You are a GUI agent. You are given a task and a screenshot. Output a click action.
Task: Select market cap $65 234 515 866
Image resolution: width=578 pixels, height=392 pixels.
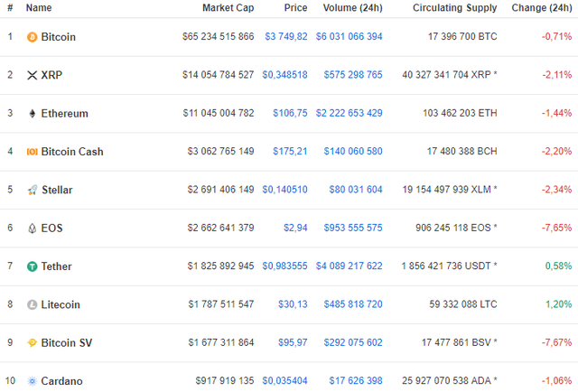(x=219, y=36)
